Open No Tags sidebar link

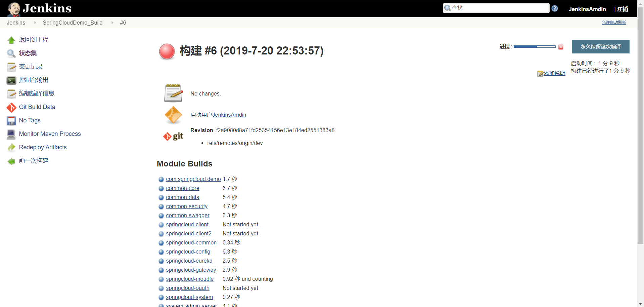[30, 120]
